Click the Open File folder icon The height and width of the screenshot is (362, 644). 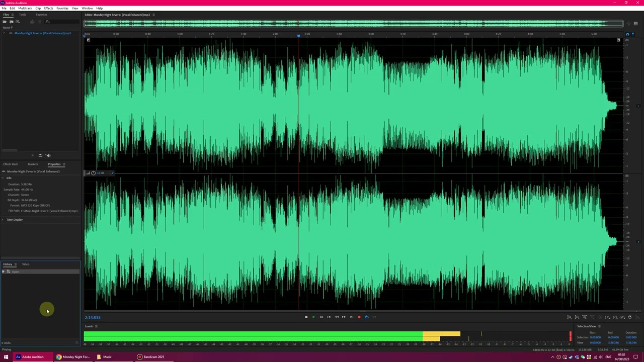(x=5, y=22)
